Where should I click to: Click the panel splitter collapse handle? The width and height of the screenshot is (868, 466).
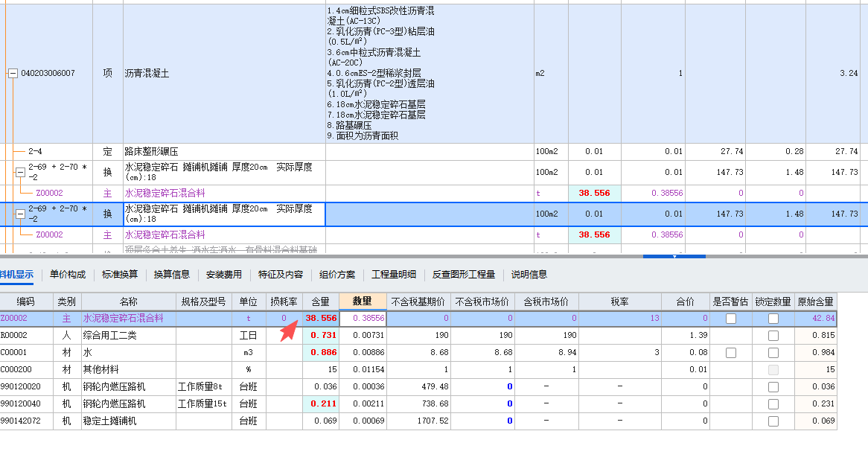click(674, 257)
